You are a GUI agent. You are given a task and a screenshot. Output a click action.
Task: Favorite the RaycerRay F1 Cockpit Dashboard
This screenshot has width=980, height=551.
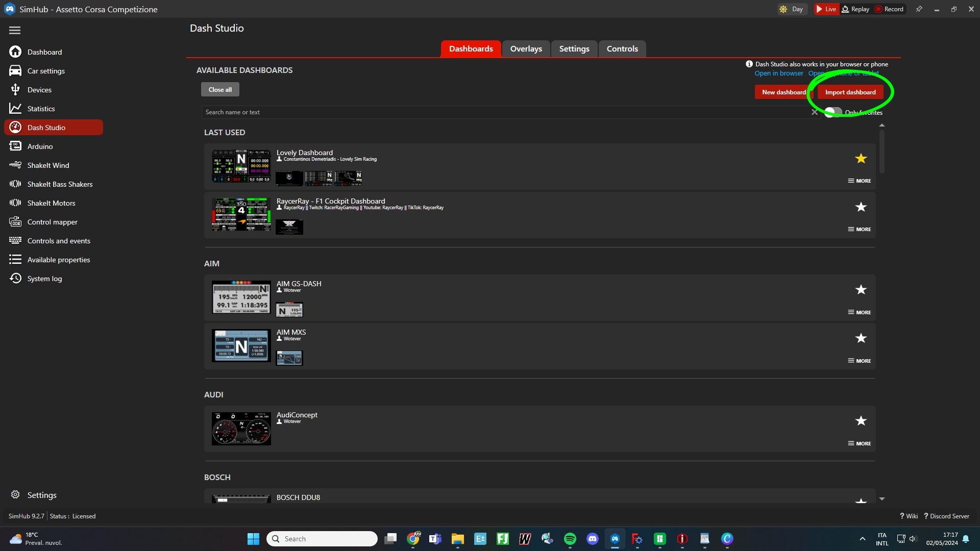(x=861, y=207)
